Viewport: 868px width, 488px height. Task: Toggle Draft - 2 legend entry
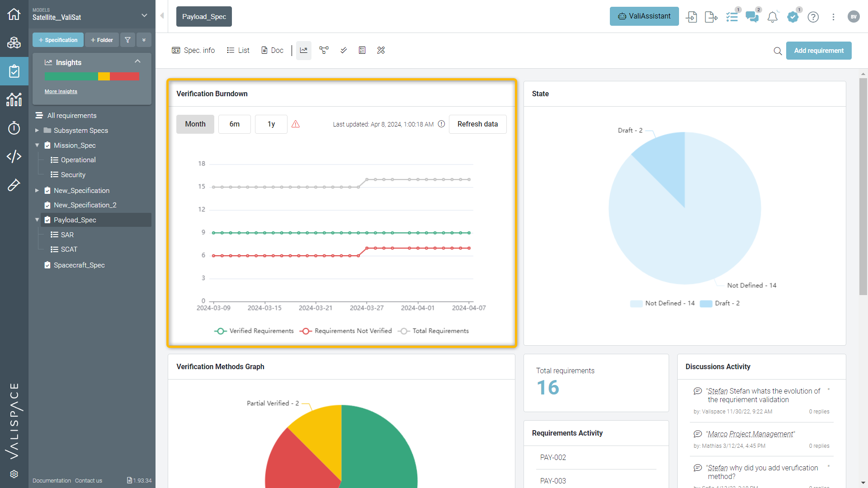coord(720,303)
